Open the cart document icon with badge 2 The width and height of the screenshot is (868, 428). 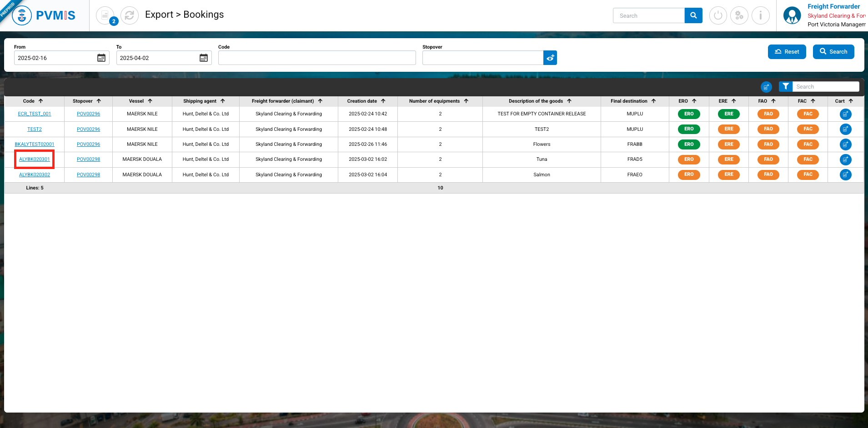[105, 15]
